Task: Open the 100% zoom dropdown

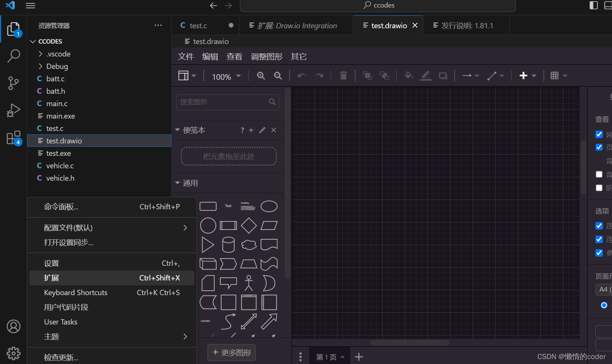Action: [226, 76]
